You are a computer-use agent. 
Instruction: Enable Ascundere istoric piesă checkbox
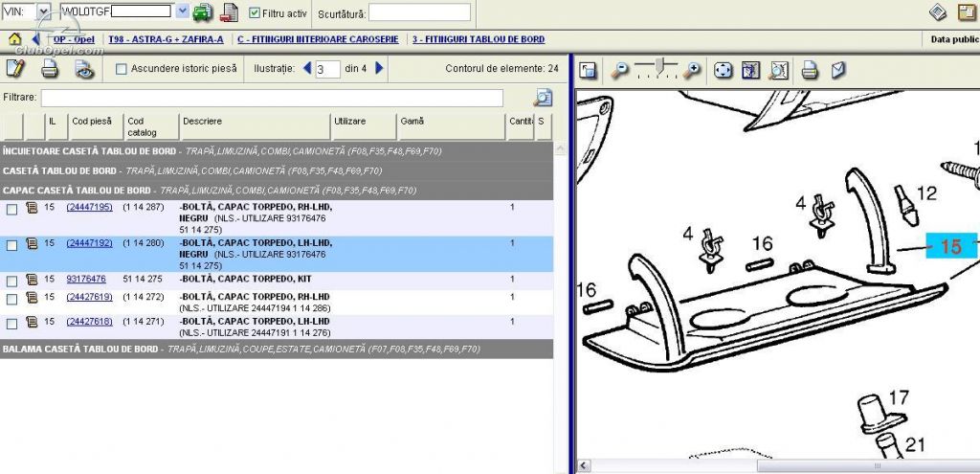[x=122, y=69]
